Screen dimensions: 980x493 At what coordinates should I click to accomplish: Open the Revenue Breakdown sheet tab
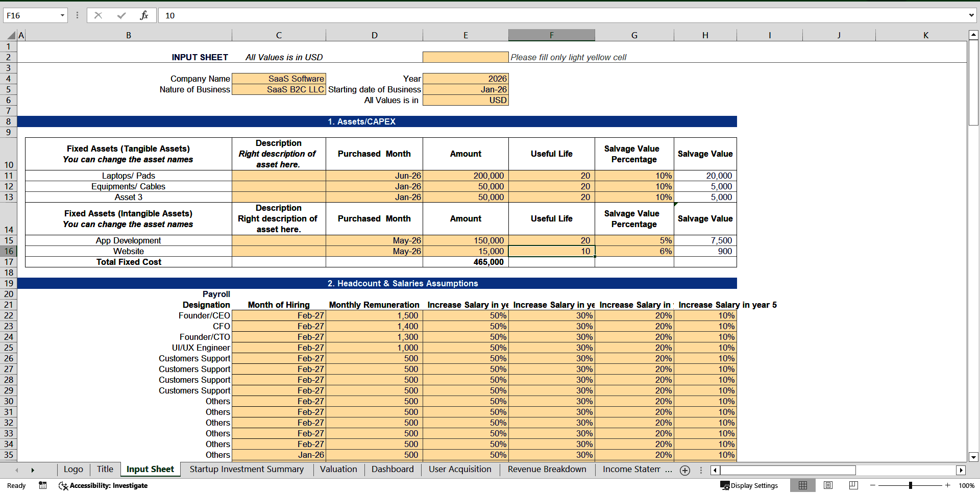[x=547, y=469]
